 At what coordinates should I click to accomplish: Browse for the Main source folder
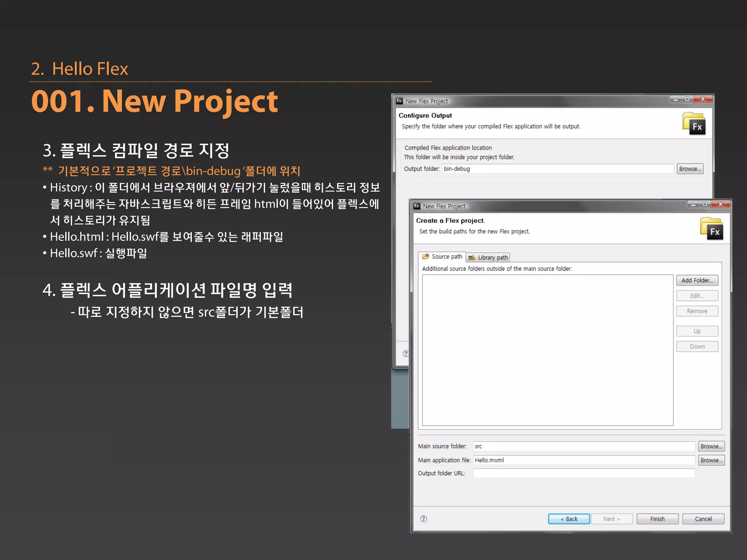point(711,446)
